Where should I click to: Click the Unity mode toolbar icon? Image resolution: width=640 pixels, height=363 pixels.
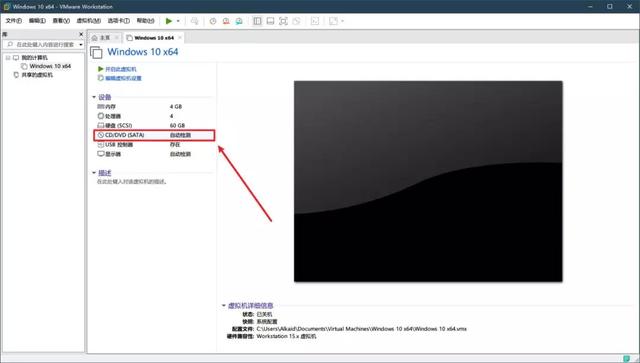pos(296,21)
